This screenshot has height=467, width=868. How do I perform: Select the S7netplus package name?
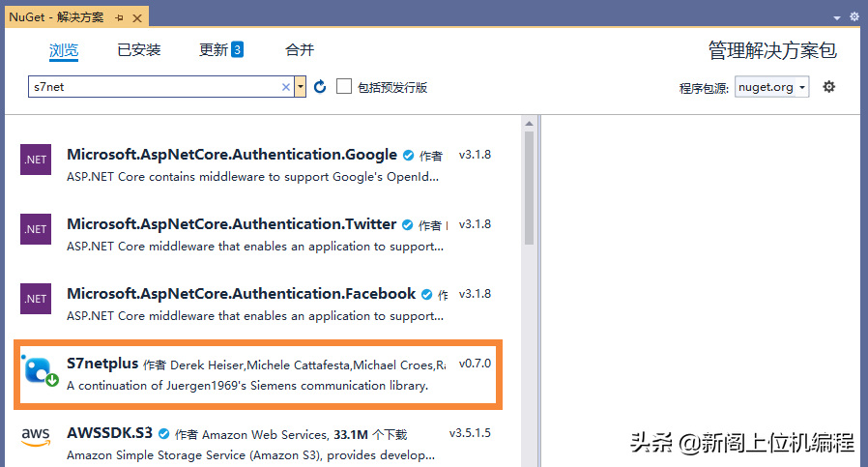[102, 364]
